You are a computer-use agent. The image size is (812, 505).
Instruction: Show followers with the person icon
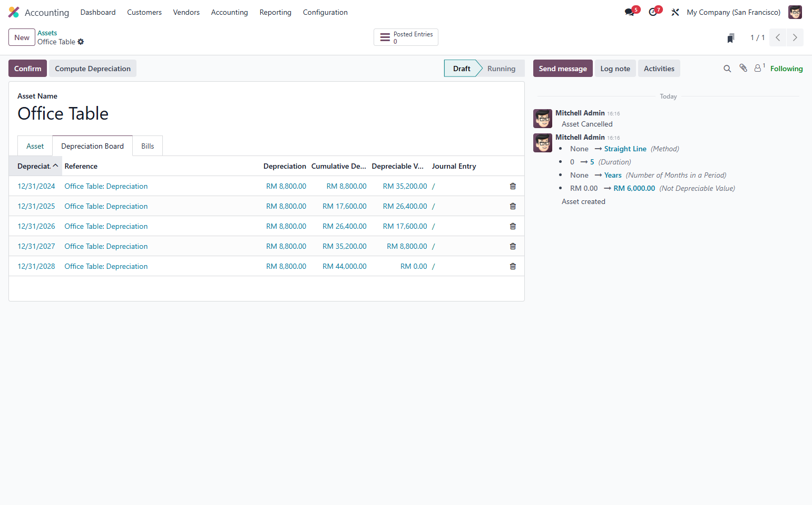(759, 68)
